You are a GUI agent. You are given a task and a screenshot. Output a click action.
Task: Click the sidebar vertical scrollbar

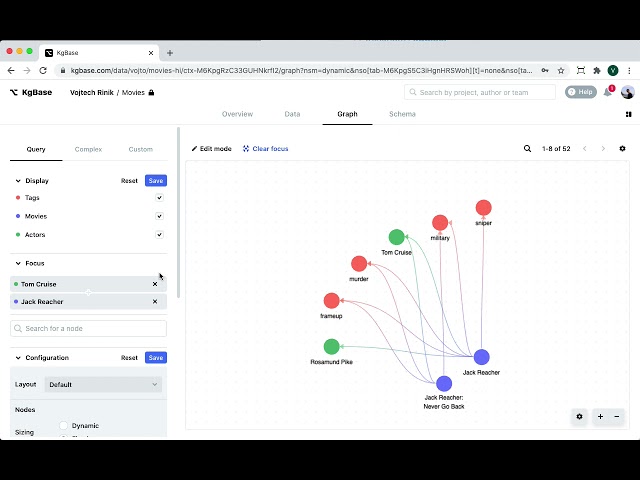178,212
